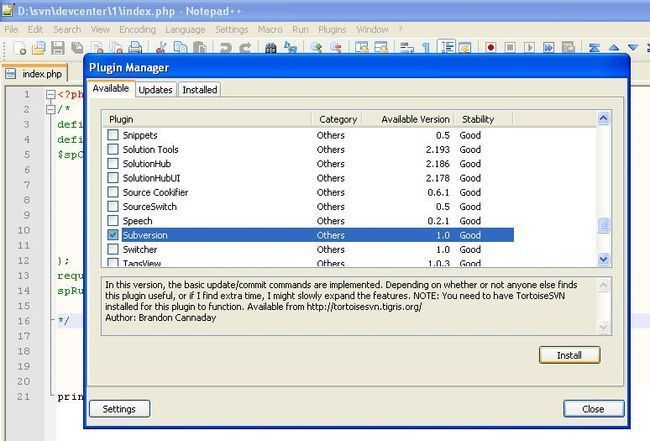Open the Encoding menu

[137, 29]
